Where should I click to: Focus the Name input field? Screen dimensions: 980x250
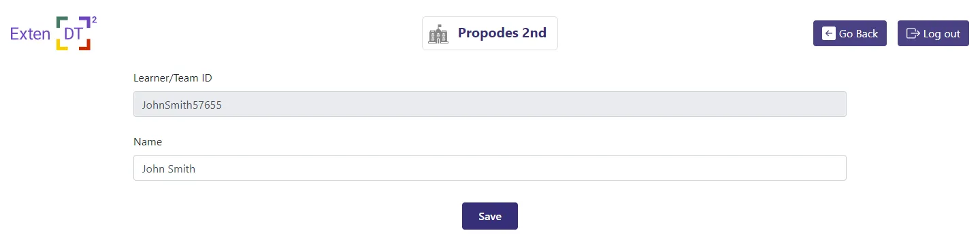pyautogui.click(x=490, y=168)
